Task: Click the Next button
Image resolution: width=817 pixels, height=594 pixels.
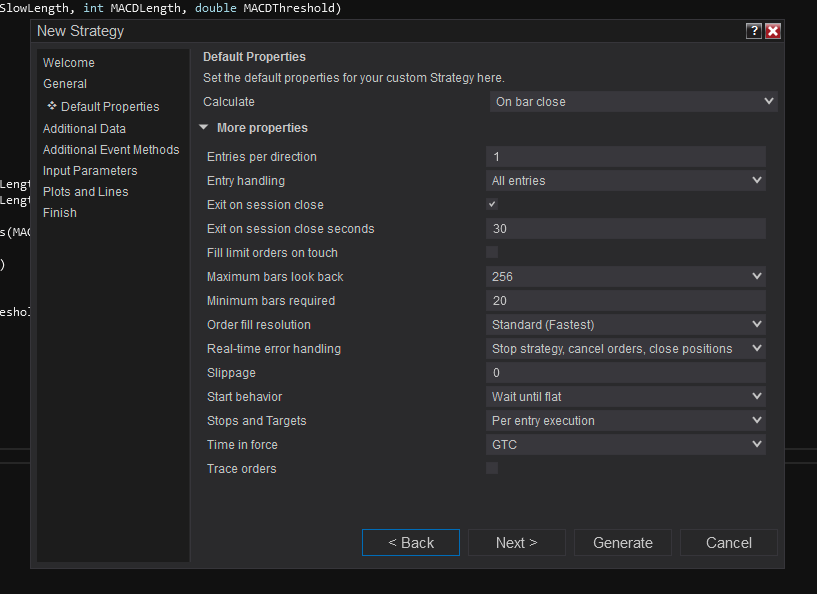Action: point(516,543)
